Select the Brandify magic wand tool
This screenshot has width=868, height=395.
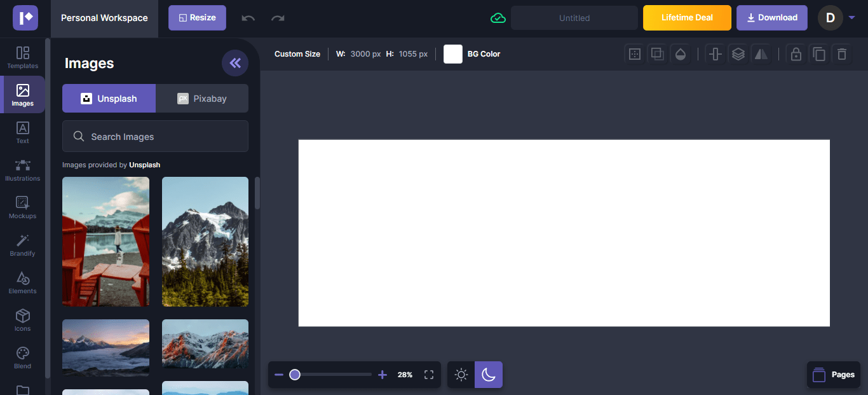pos(23,245)
